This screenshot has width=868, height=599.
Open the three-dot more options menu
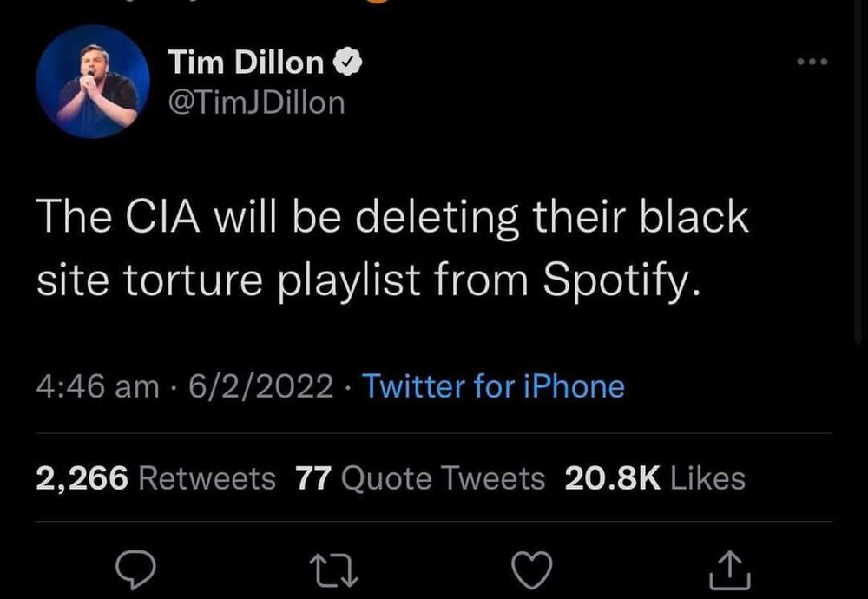tap(813, 62)
